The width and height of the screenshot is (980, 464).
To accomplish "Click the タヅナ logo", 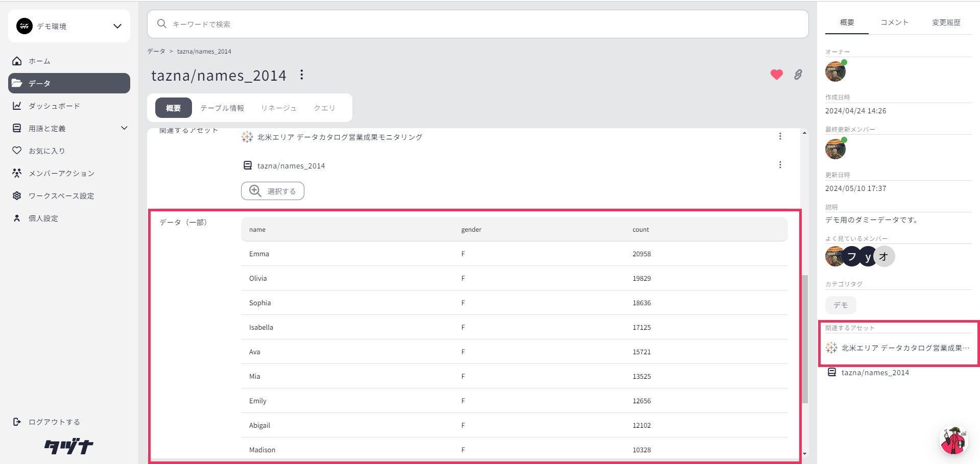I will tap(69, 447).
